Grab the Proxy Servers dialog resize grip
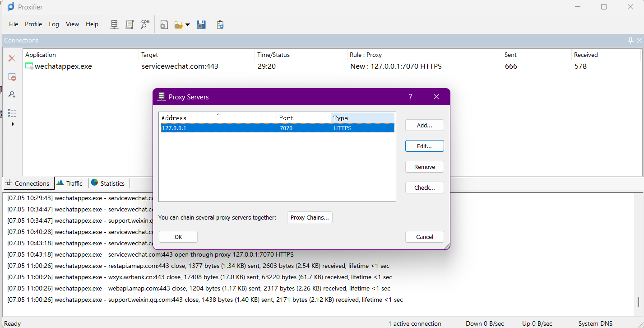Screen dimensions: 644x328 click(446, 246)
